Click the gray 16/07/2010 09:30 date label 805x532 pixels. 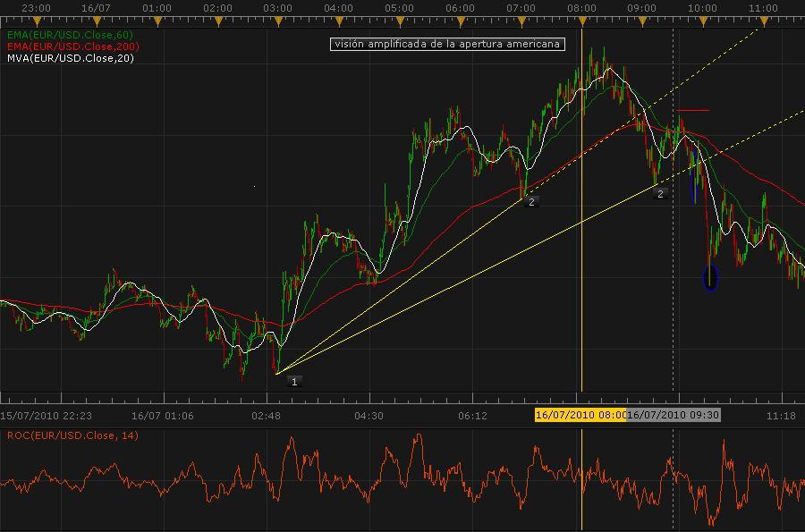click(x=673, y=415)
